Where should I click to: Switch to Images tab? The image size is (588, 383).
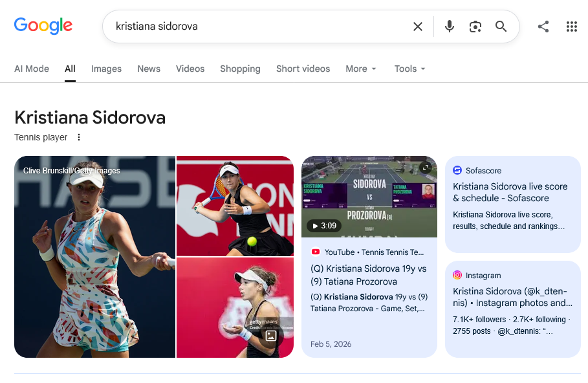coord(106,69)
